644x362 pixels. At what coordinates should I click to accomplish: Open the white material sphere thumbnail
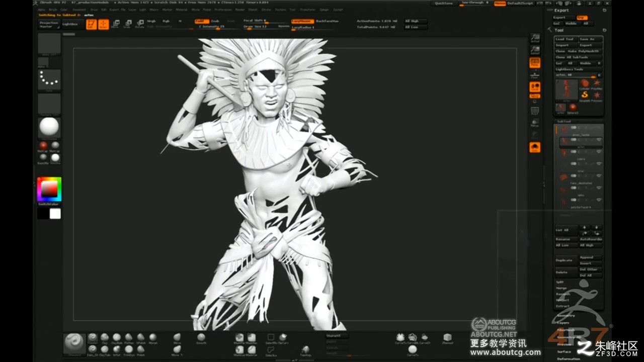coord(49,127)
